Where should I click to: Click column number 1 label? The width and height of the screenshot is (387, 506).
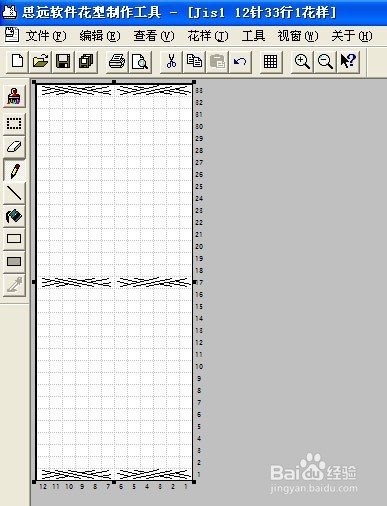pos(186,487)
